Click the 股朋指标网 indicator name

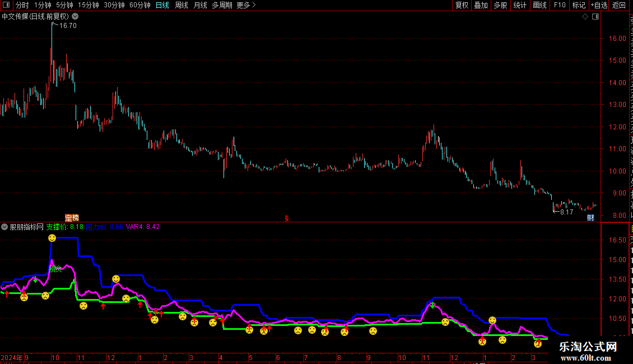click(x=27, y=227)
